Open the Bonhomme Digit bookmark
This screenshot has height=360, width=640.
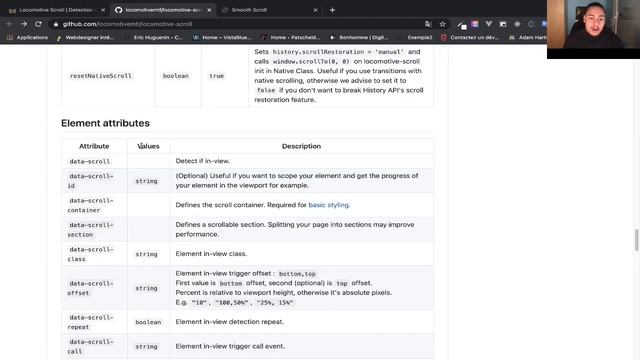pyautogui.click(x=359, y=37)
